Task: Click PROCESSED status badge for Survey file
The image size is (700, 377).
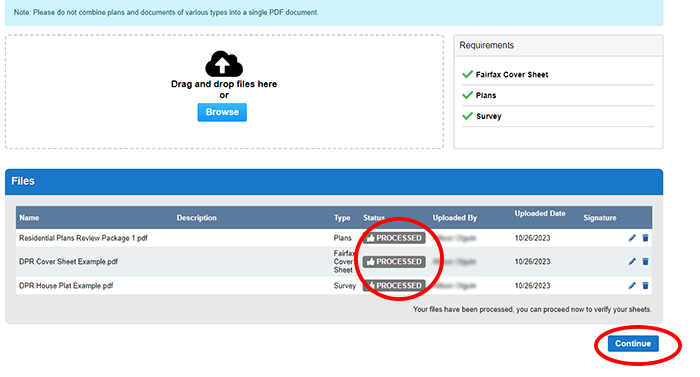Action: (x=394, y=285)
